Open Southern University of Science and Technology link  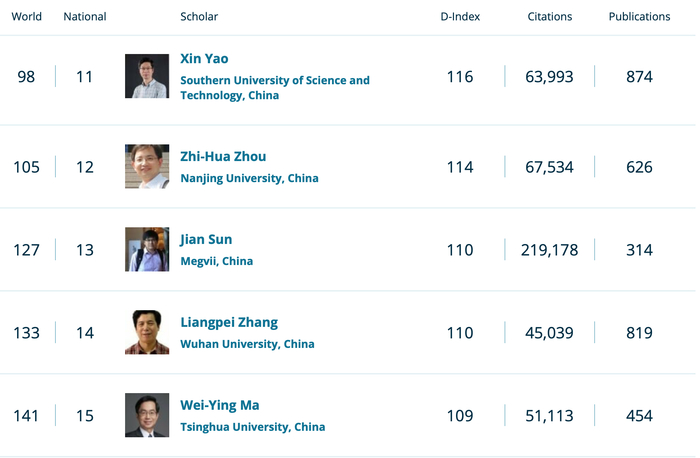274,88
